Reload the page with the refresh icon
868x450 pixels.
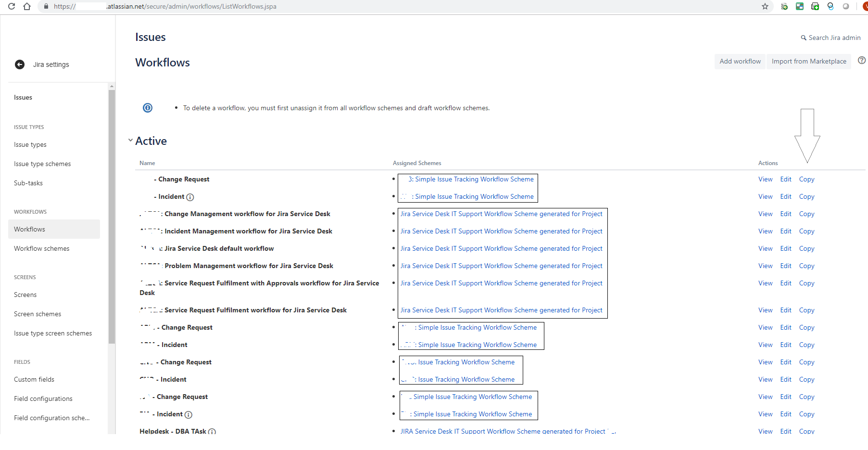pyautogui.click(x=11, y=7)
